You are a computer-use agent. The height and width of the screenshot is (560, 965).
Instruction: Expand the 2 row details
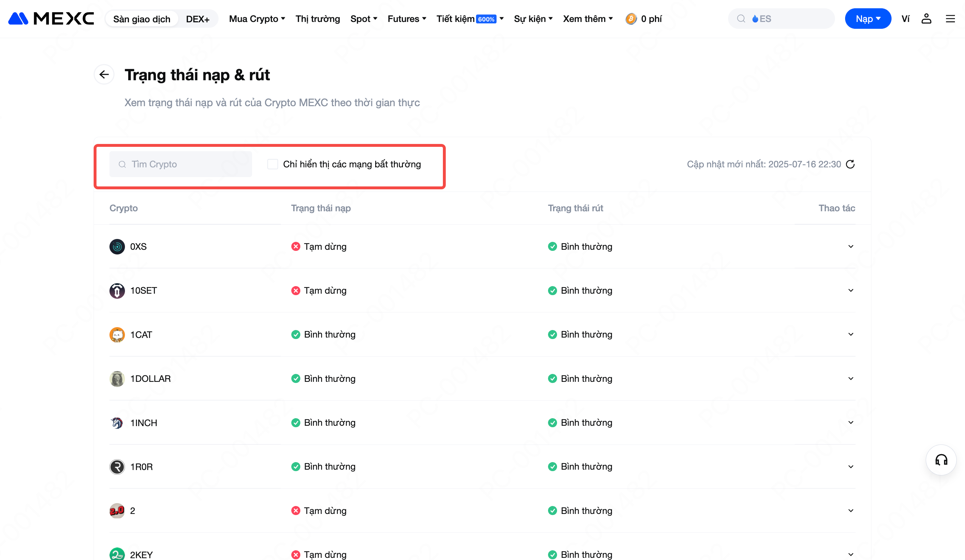click(850, 511)
